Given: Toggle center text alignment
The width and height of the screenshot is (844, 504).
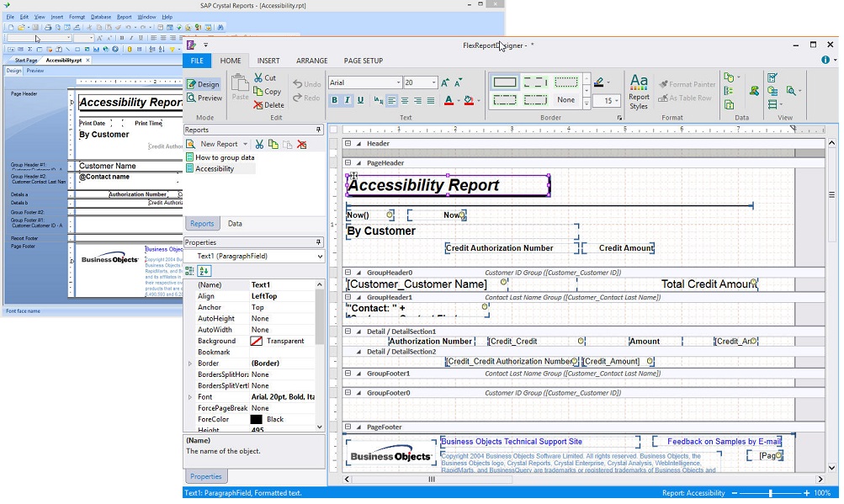Looking at the screenshot, I should [404, 100].
